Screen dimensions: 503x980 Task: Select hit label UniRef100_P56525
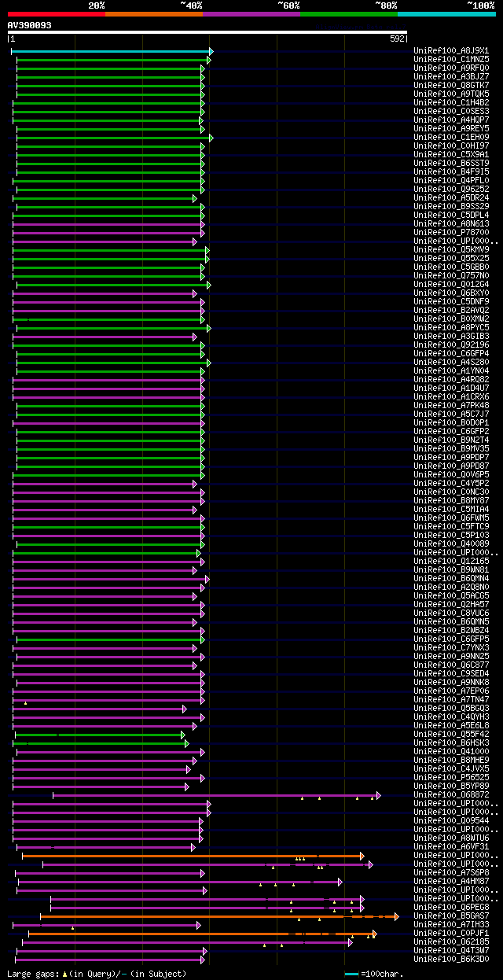pos(451,778)
